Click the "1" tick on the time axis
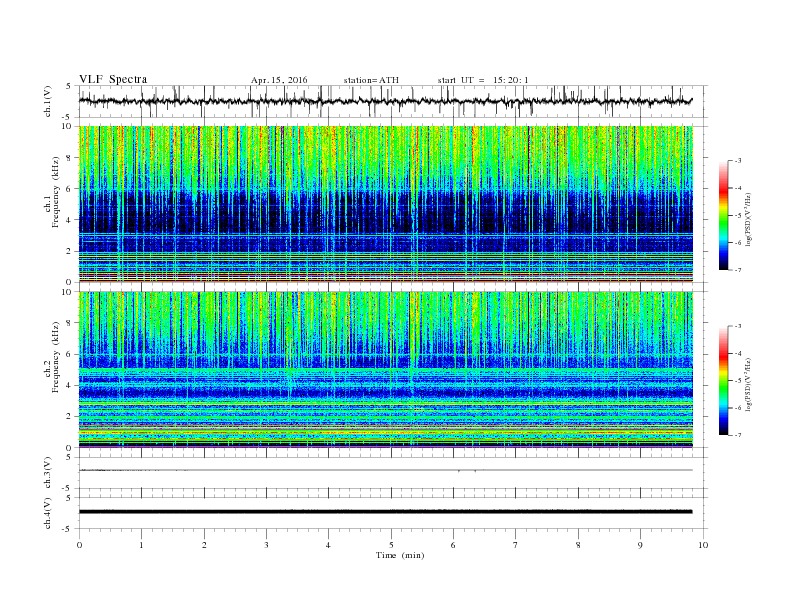 tap(141, 545)
